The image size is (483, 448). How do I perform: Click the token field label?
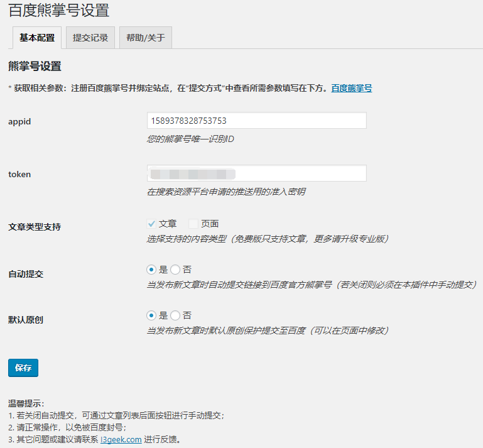pyautogui.click(x=19, y=174)
